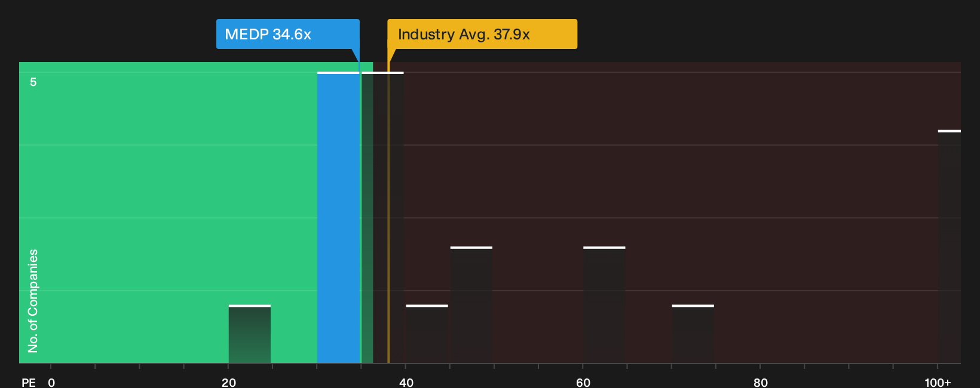The image size is (980, 388).
Task: Select the blue MEDP histogram bar
Action: [x=338, y=218]
